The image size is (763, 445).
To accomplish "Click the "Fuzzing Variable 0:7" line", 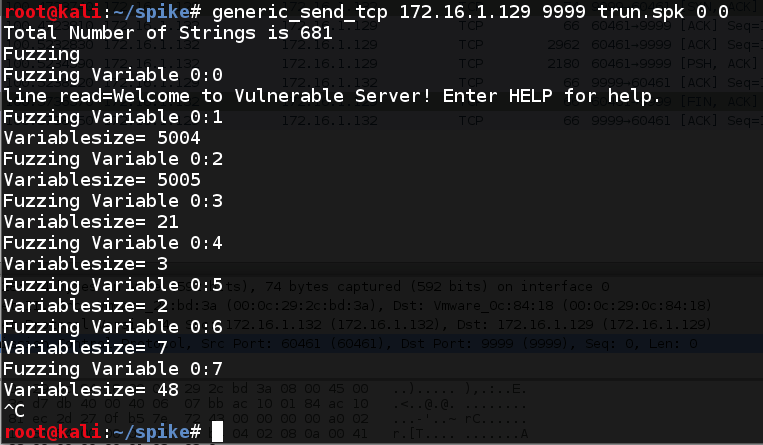I will (113, 369).
